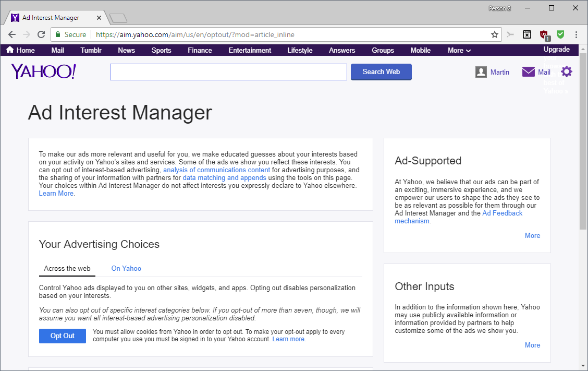Open the uBlock Origin extension icon

[x=544, y=35]
